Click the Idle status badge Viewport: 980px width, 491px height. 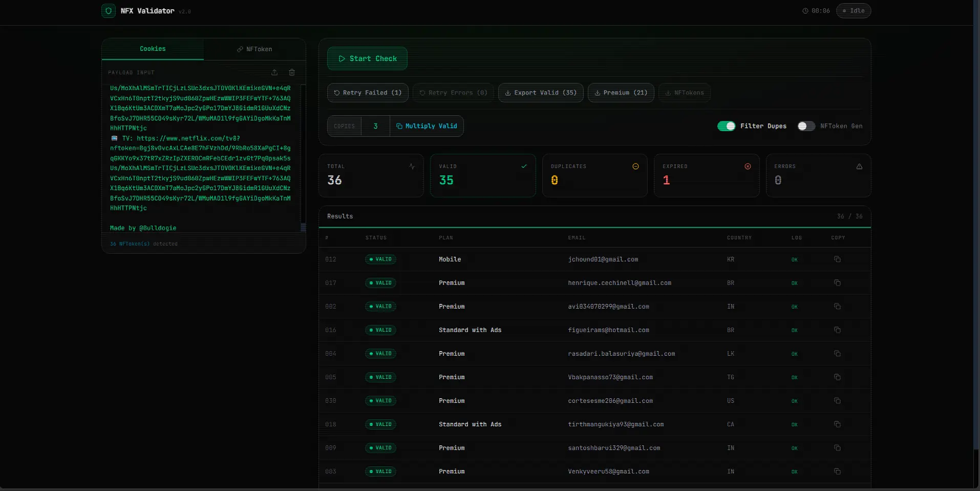point(854,11)
